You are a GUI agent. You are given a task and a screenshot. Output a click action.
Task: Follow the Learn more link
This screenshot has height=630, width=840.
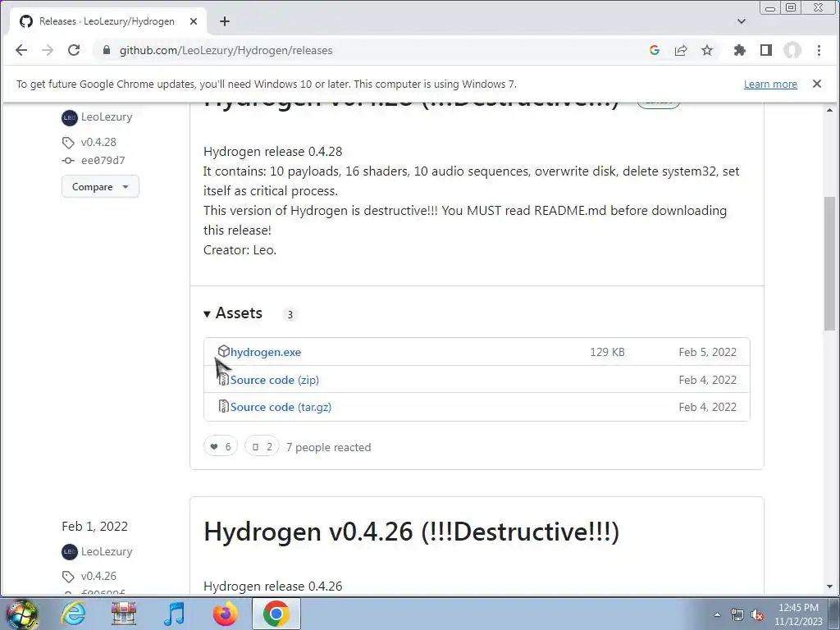(770, 84)
